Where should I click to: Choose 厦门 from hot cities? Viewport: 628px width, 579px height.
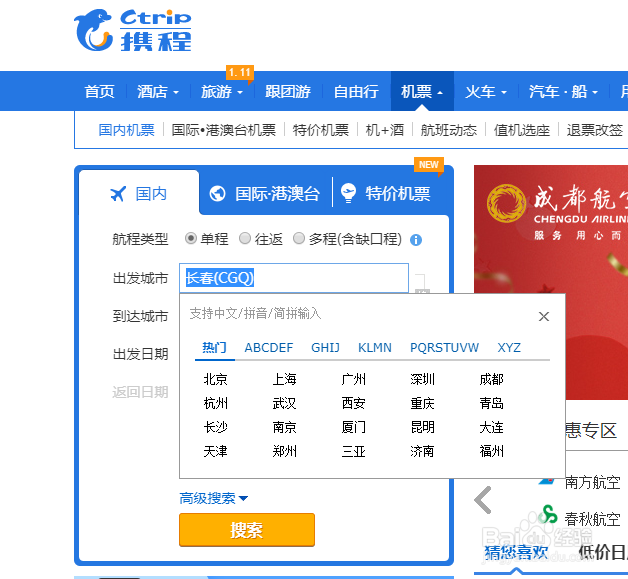click(x=353, y=427)
